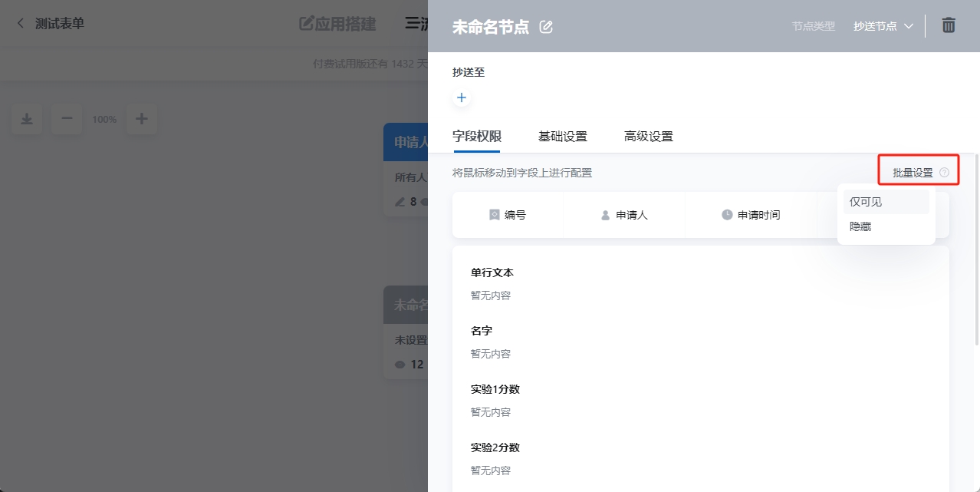This screenshot has width=980, height=492.
Task: Click the download icon above the canvas
Action: 26,119
